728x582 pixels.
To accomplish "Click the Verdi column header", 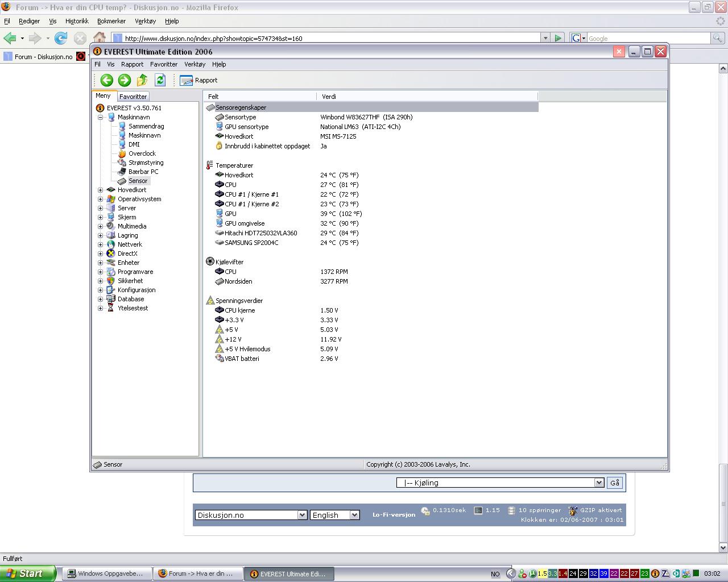I will pos(427,97).
